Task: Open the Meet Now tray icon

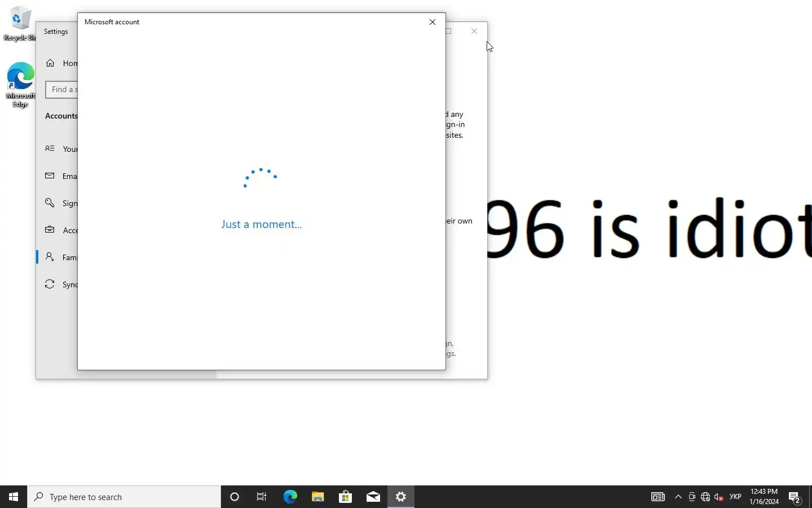Action: [692, 497]
